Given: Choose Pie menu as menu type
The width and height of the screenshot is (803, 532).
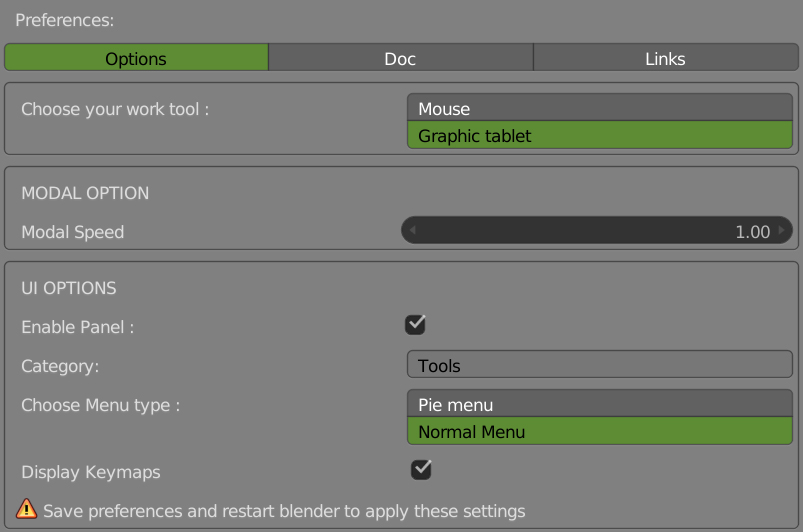Looking at the screenshot, I should point(600,403).
